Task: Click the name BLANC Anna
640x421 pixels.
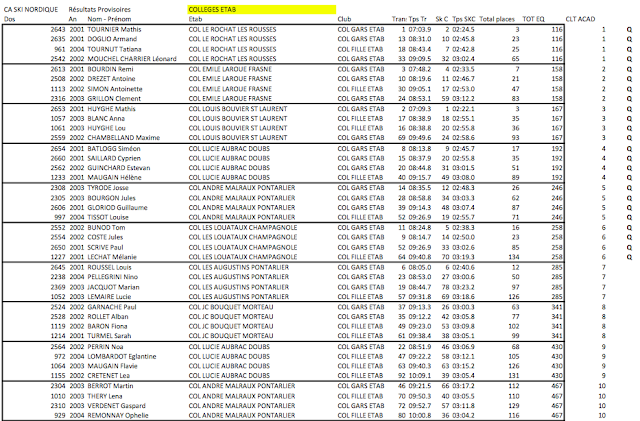Action: pyautogui.click(x=106, y=118)
